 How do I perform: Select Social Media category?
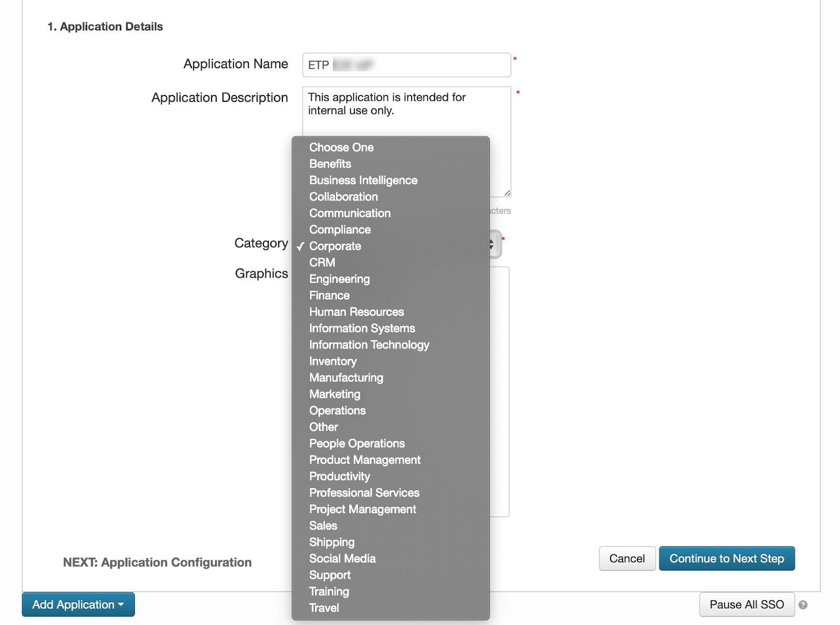[342, 558]
